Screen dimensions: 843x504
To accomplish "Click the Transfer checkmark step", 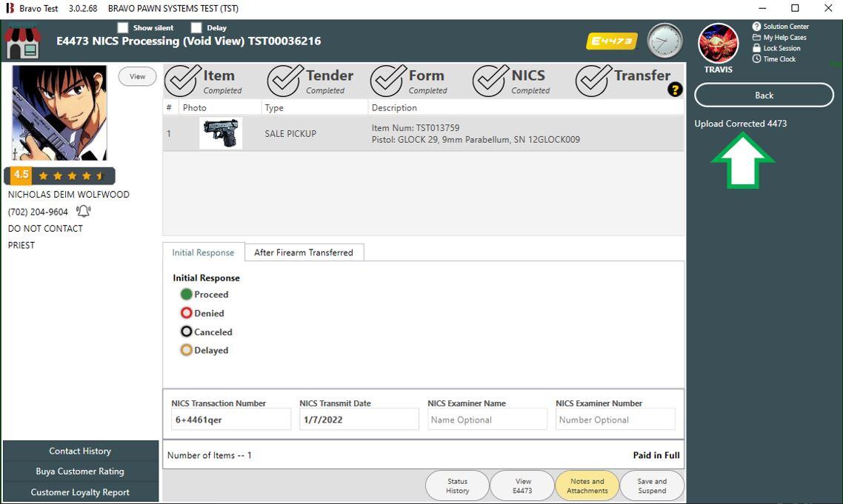I will 622,81.
